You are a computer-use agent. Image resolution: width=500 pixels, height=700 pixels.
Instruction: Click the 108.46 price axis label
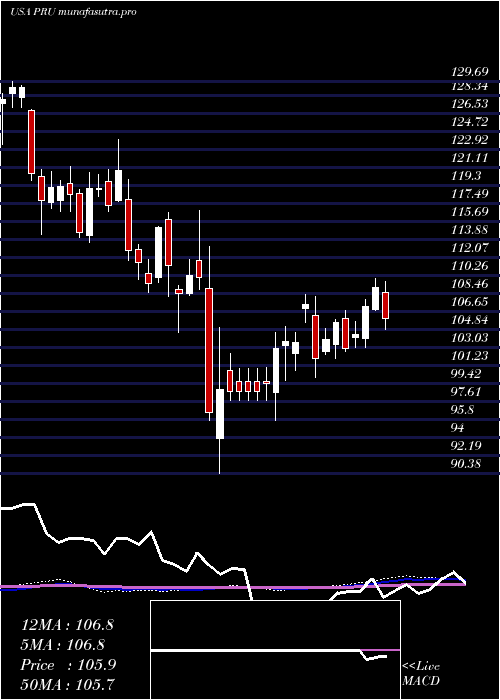469,284
